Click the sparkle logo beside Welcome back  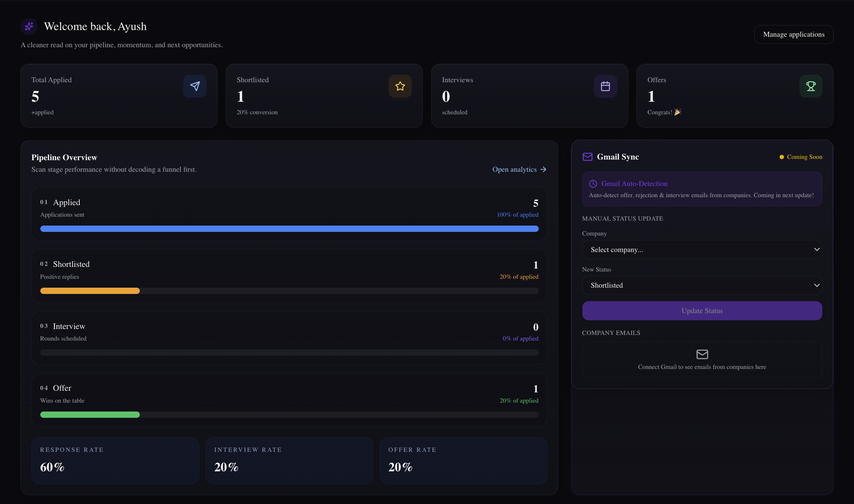tap(29, 26)
